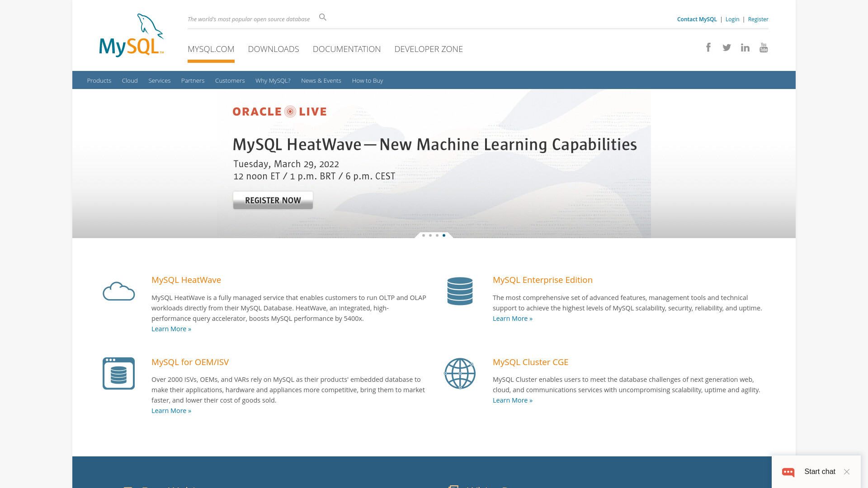Open the MySQL Cluster CGE heading link
868x488 pixels.
coord(530,362)
